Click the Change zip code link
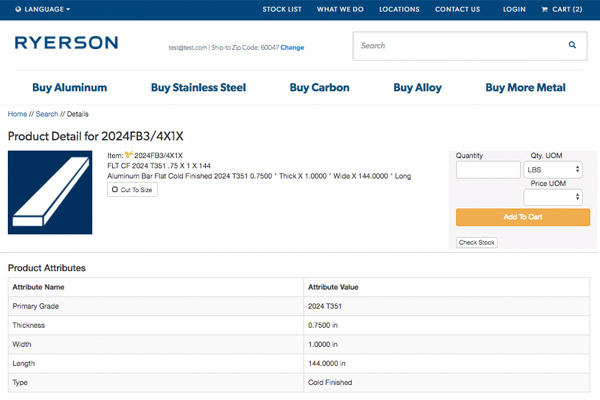This screenshot has width=600, height=400. coord(292,47)
